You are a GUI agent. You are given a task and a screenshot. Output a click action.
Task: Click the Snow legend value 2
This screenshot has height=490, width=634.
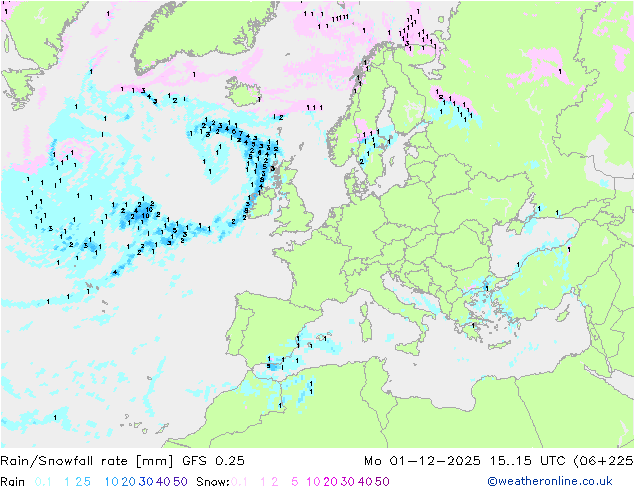(275, 482)
